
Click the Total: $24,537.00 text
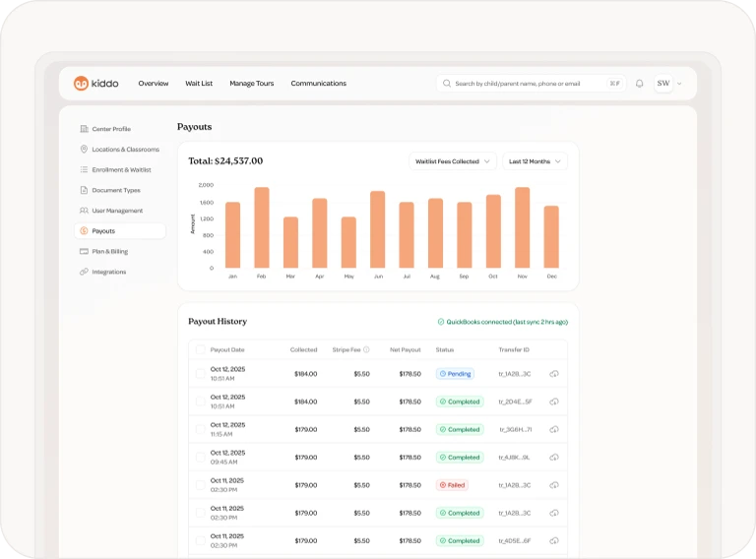point(225,161)
